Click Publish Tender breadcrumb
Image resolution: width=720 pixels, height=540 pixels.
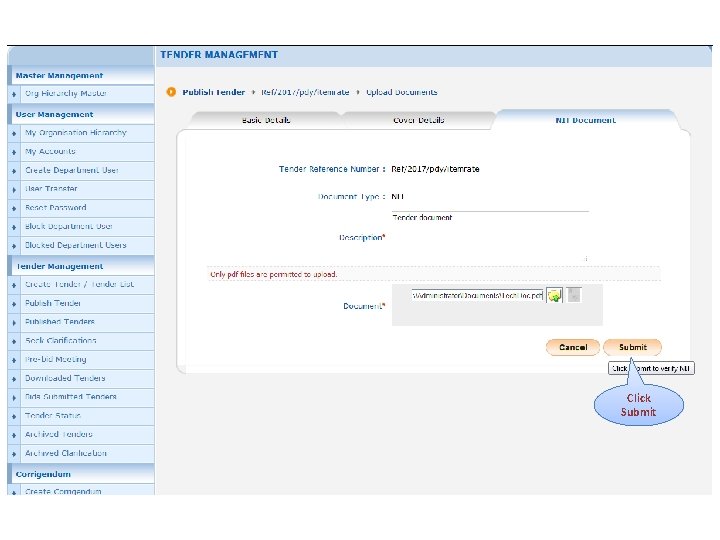(x=214, y=92)
